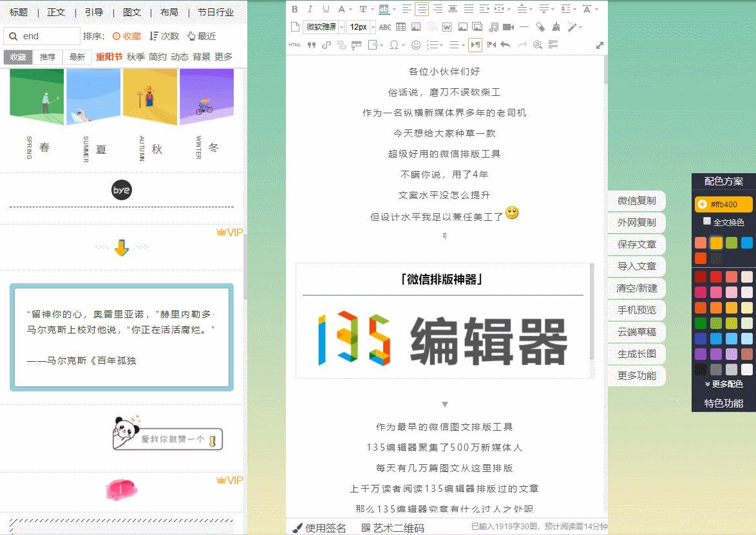Insert multiple images via gallery icon
756x535 pixels.
pos(477,27)
